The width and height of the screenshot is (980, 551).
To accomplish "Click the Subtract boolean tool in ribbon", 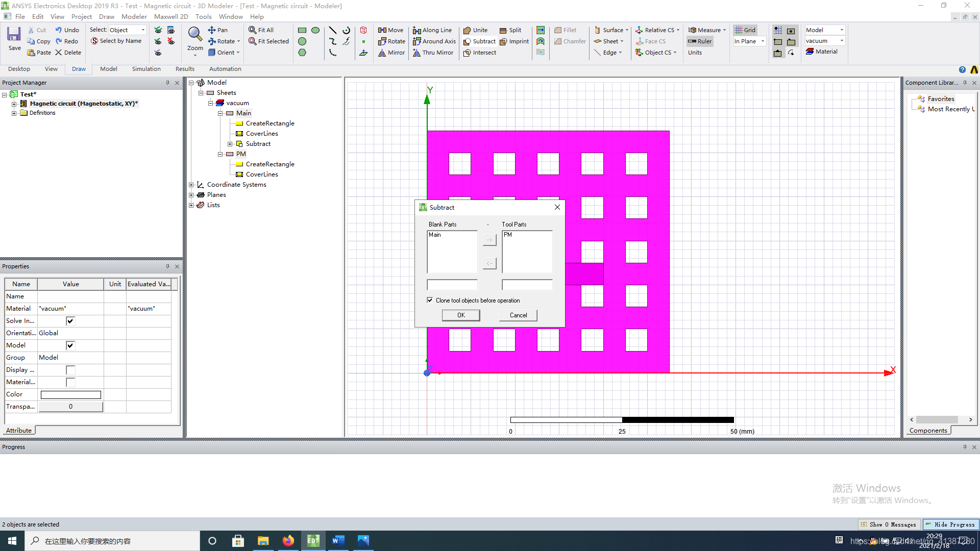I will pyautogui.click(x=479, y=41).
